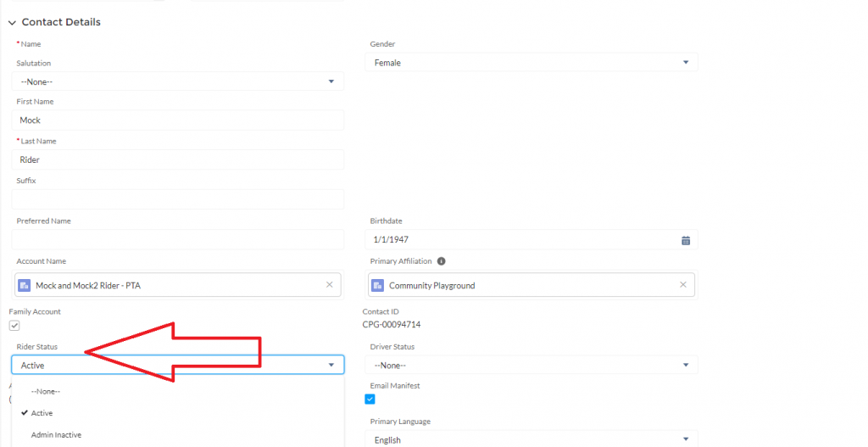The image size is (868, 447).
Task: Open the Gender dropdown
Action: click(533, 63)
